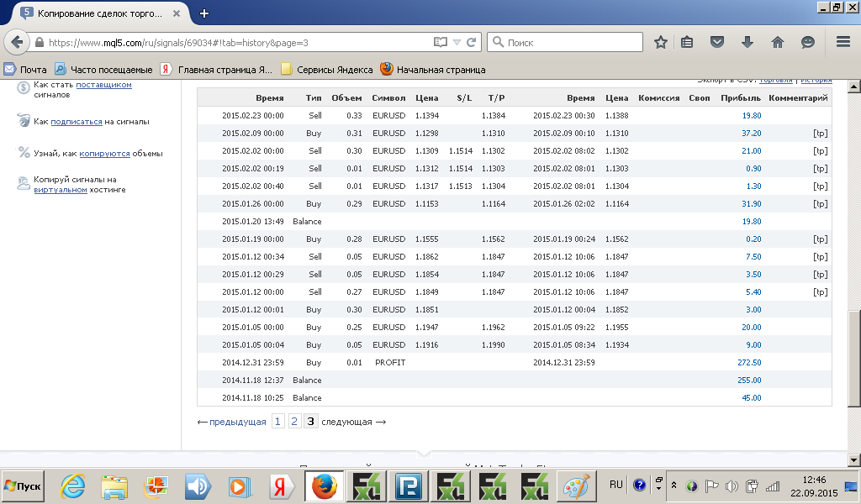Click the 'Символ' column header
Screen dimensions: 861x504
388,98
